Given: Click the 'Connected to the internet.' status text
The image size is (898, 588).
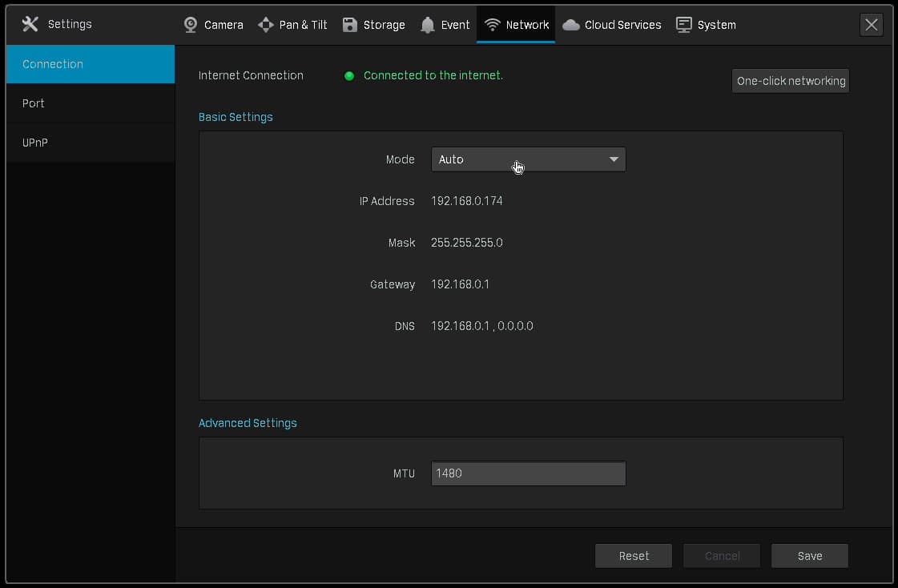Looking at the screenshot, I should tap(433, 75).
